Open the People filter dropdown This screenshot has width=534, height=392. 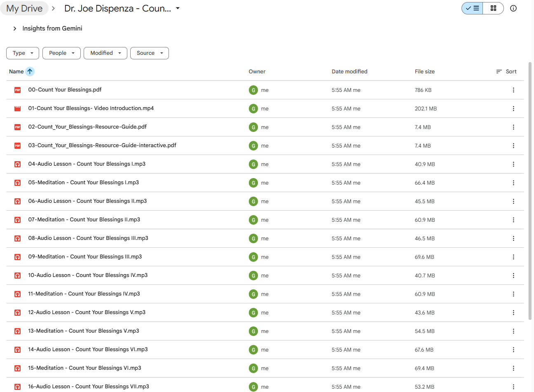click(x=61, y=53)
